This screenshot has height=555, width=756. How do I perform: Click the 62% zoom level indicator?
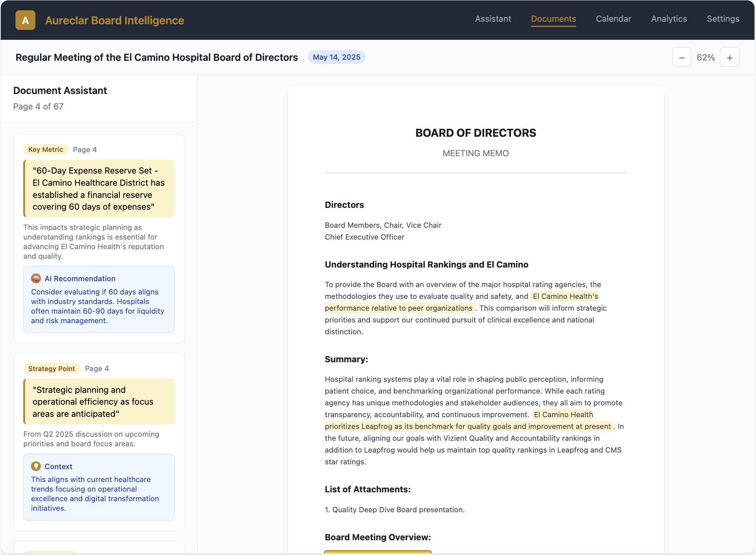point(706,57)
